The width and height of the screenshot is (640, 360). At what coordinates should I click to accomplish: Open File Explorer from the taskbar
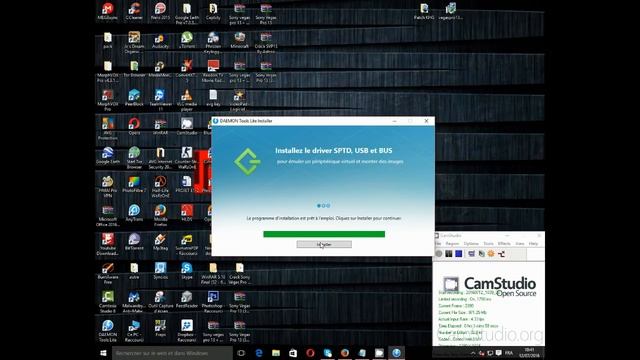tap(276, 353)
